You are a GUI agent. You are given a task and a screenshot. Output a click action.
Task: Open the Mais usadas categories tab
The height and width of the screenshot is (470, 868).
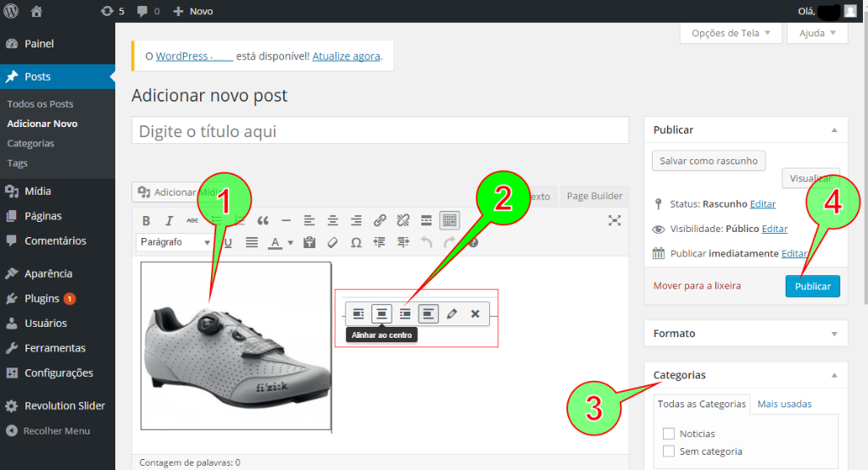(784, 404)
